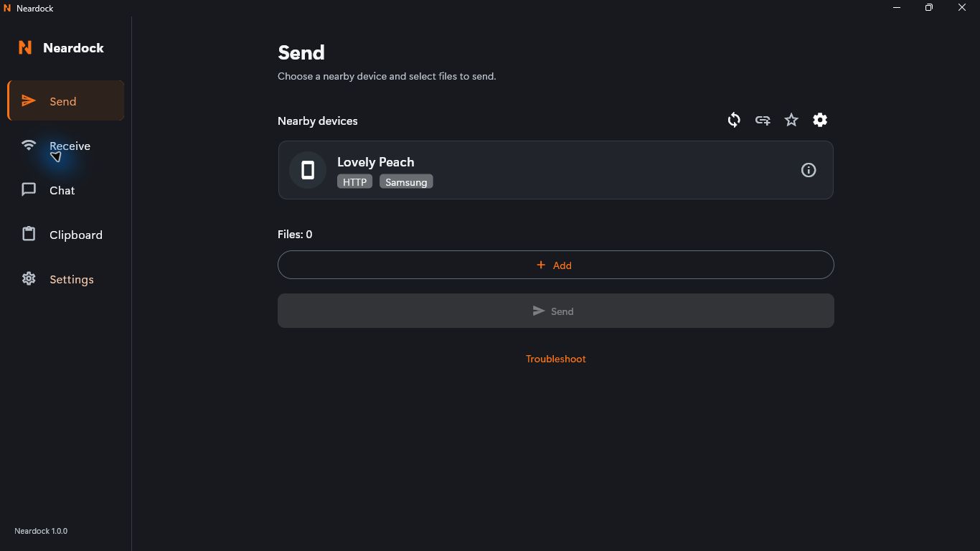Click the Chat bubble sidebar icon
The height and width of the screenshot is (551, 980).
[29, 190]
